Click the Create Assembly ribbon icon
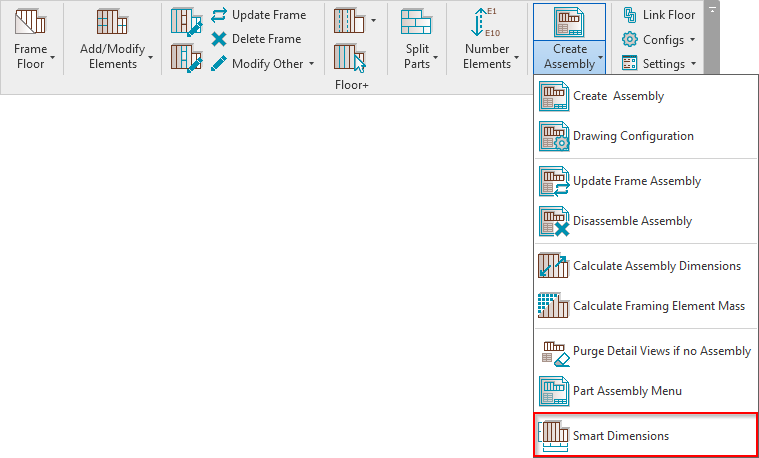759x458 pixels. click(x=568, y=22)
